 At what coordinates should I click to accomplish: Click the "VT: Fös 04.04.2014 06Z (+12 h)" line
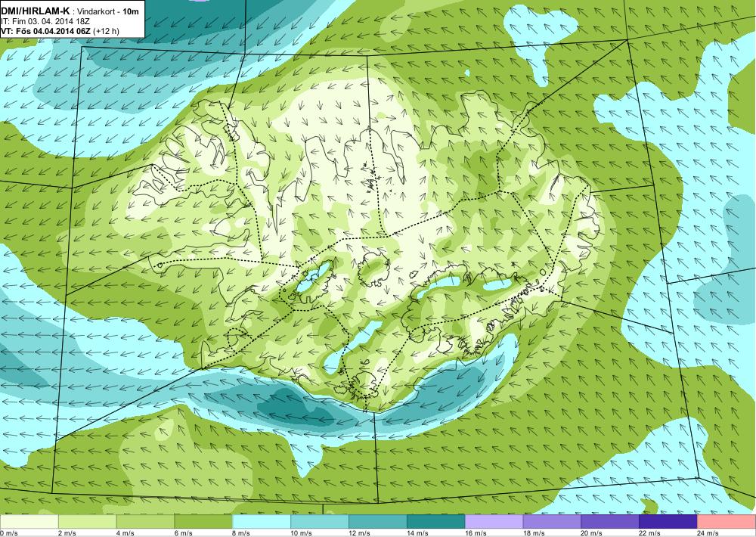[x=60, y=31]
